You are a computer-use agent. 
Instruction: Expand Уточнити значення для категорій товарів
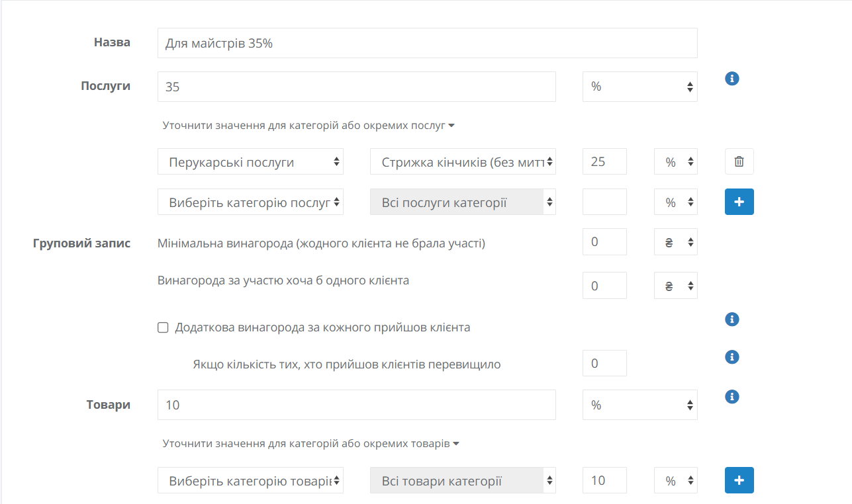point(310,443)
